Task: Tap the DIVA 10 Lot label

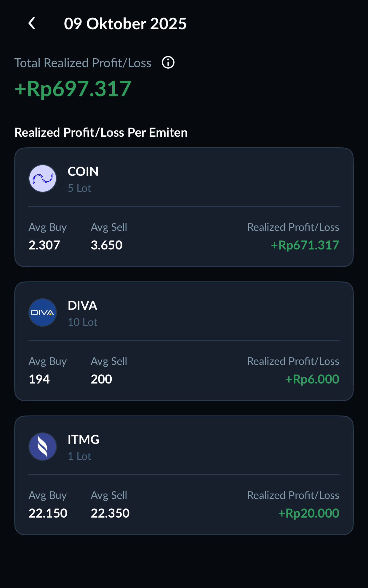Action: pos(82,322)
